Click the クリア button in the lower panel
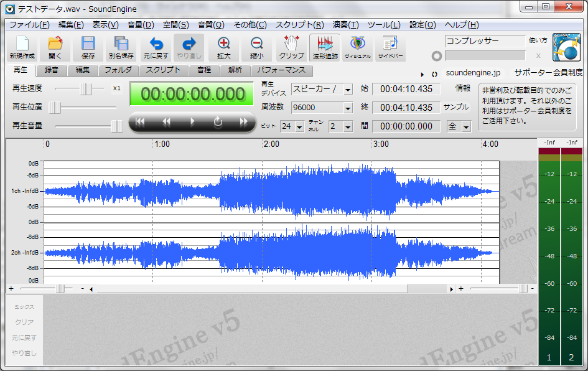 [x=24, y=322]
